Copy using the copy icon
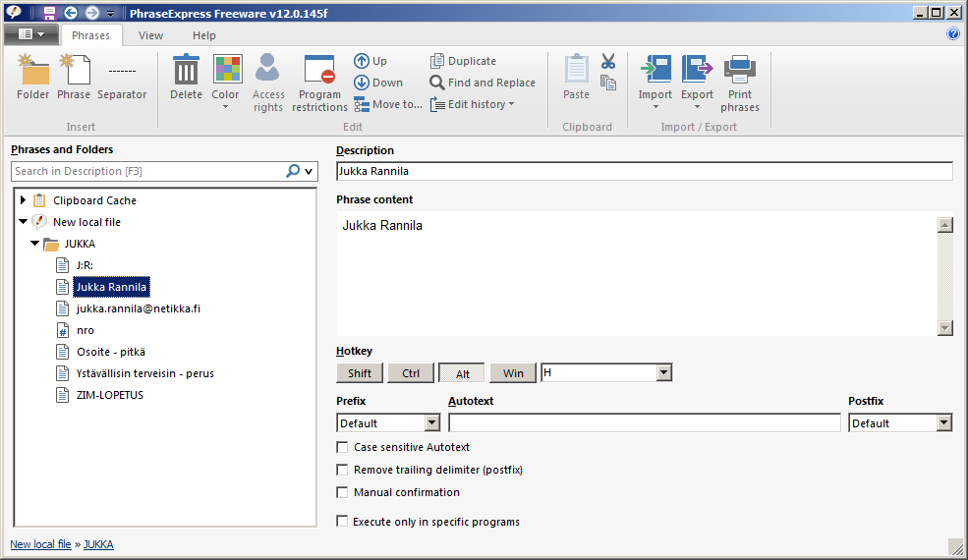This screenshot has height=560, width=968. [x=608, y=83]
